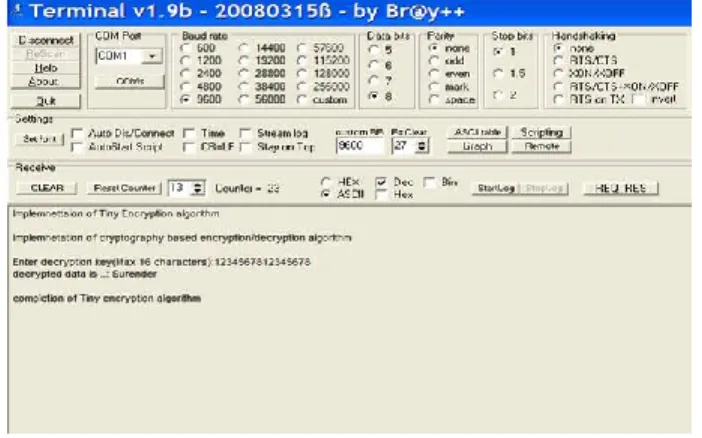Choose parity odd
This screenshot has width=702, height=438.
pos(433,60)
